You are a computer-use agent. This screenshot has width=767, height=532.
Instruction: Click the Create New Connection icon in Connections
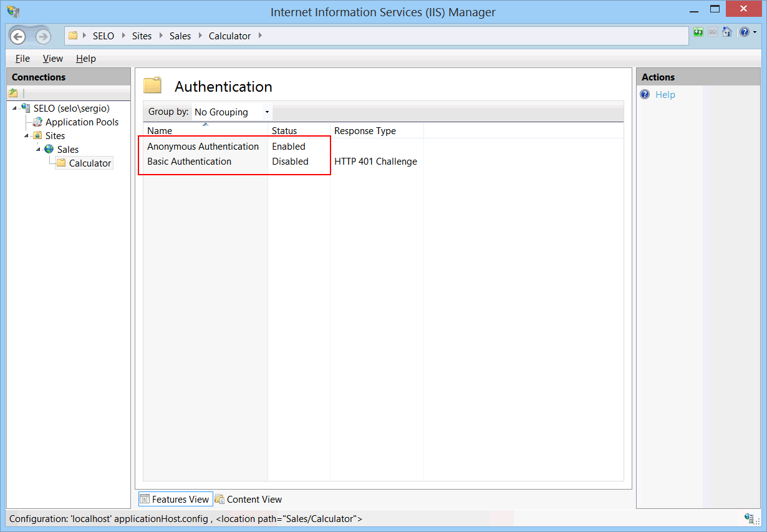click(x=13, y=93)
